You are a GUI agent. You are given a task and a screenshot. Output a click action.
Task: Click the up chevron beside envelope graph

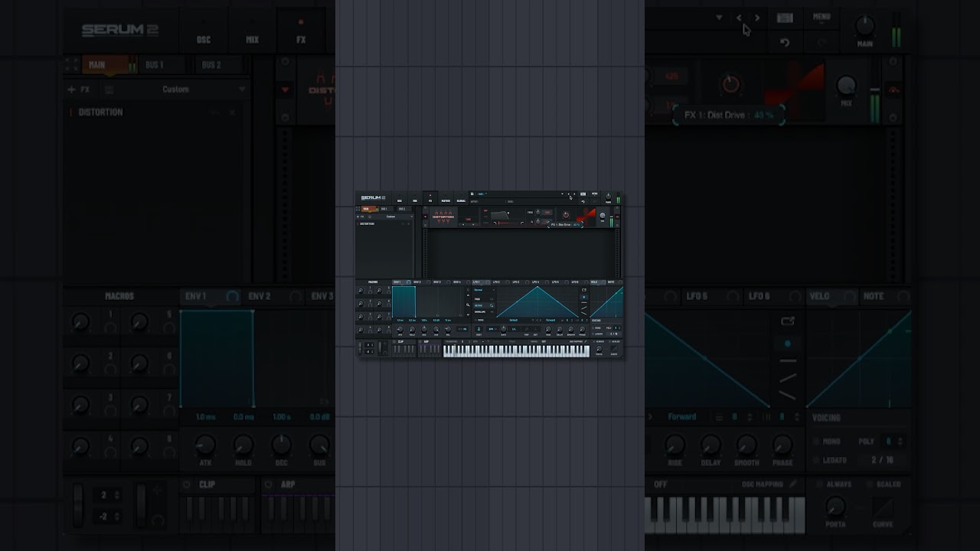pyautogui.click(x=468, y=295)
